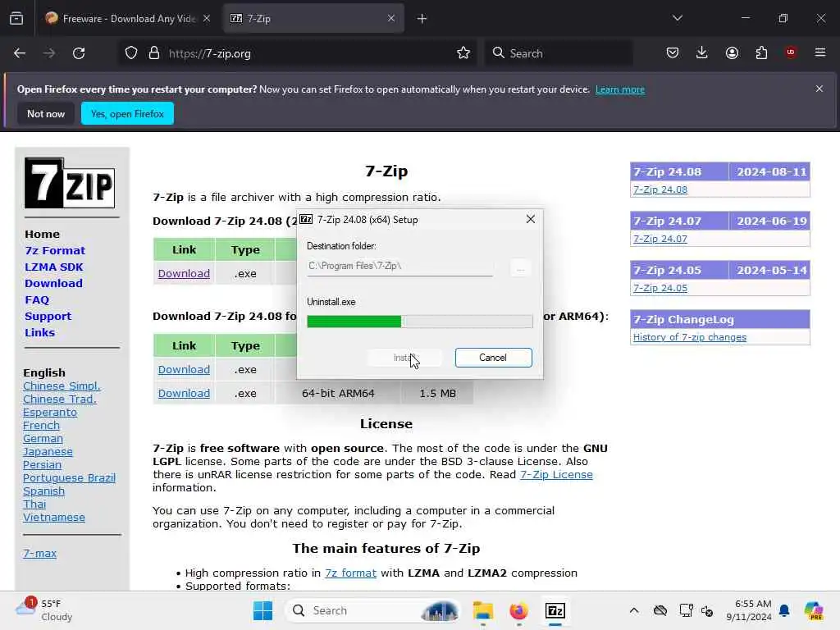
Task: Close the 7-Zip browser tab
Action: (x=391, y=18)
